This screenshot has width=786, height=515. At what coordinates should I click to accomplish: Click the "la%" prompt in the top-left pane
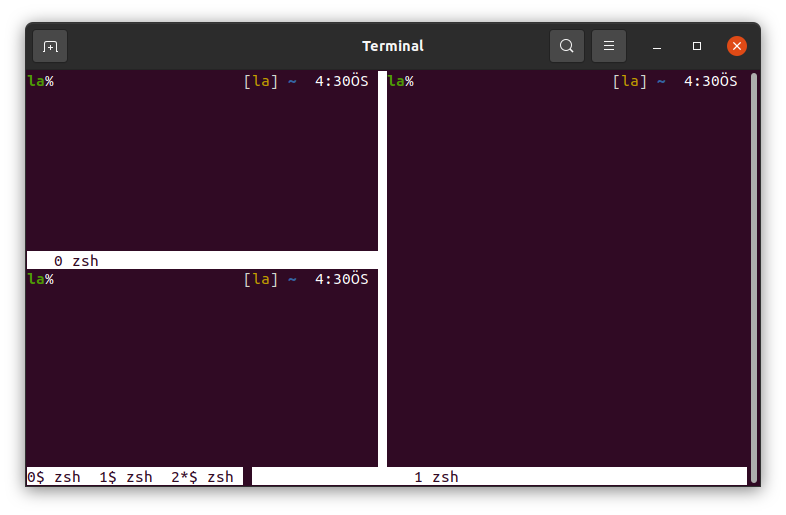41,81
